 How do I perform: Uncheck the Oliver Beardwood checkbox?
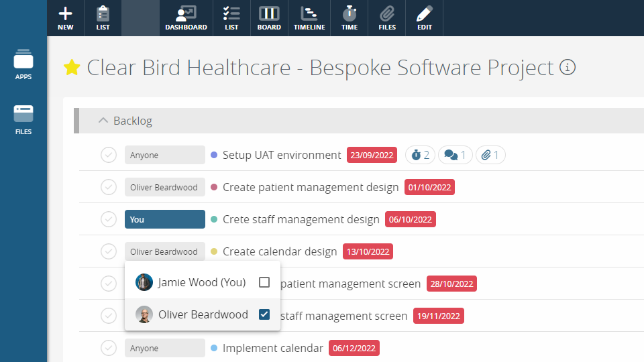click(264, 314)
